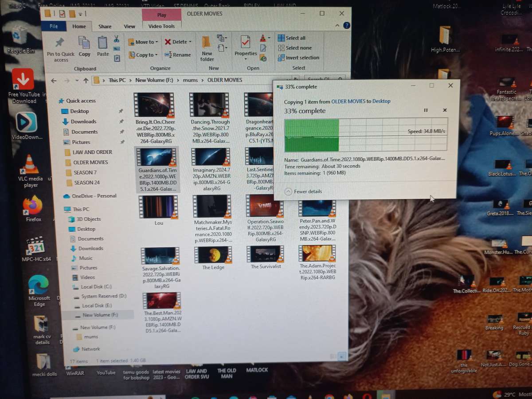The width and height of the screenshot is (532, 399).
Task: Pause the file copy operation
Action: (426, 110)
